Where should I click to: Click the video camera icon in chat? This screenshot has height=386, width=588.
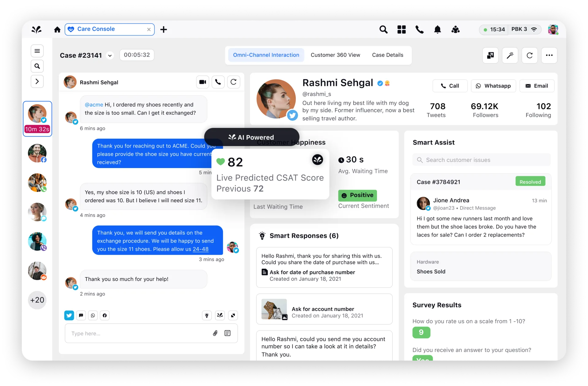point(202,82)
